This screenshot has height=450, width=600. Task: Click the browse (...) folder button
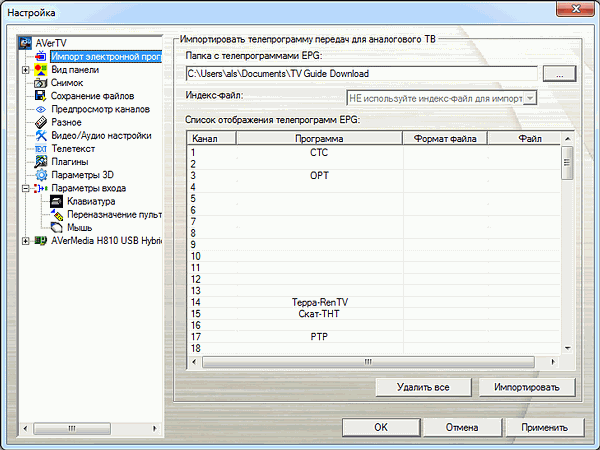559,73
